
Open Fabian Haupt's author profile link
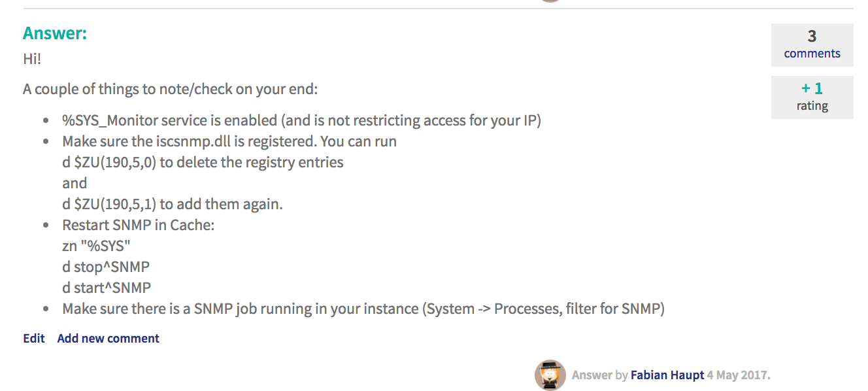667,375
